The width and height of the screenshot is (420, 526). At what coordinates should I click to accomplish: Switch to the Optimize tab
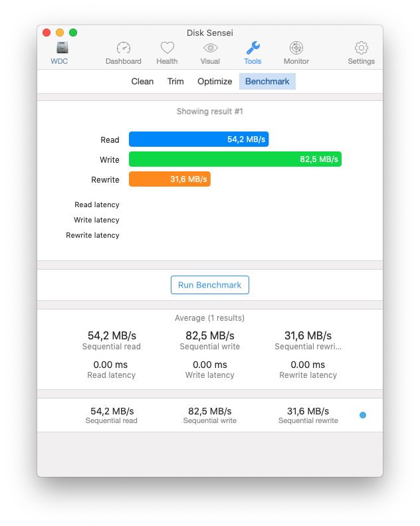215,82
